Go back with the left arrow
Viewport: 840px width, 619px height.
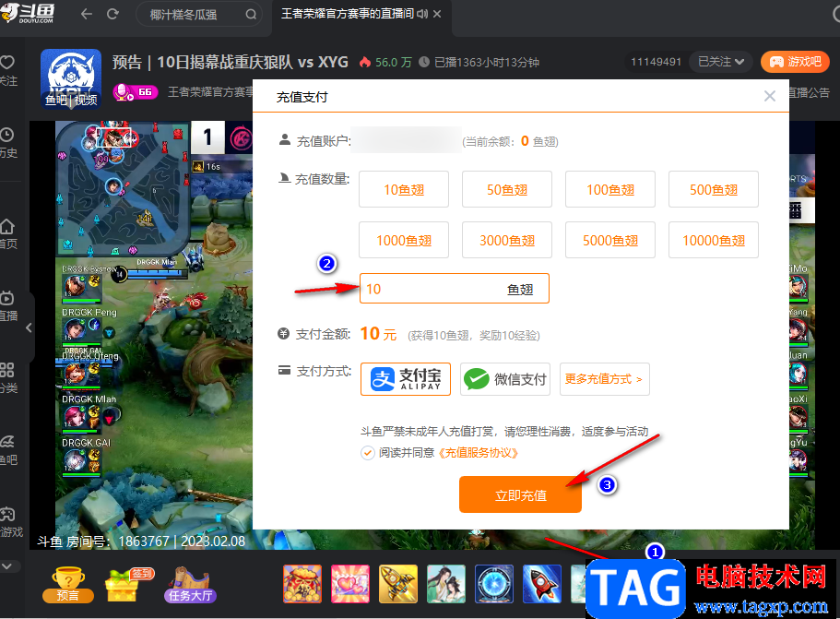click(x=87, y=14)
